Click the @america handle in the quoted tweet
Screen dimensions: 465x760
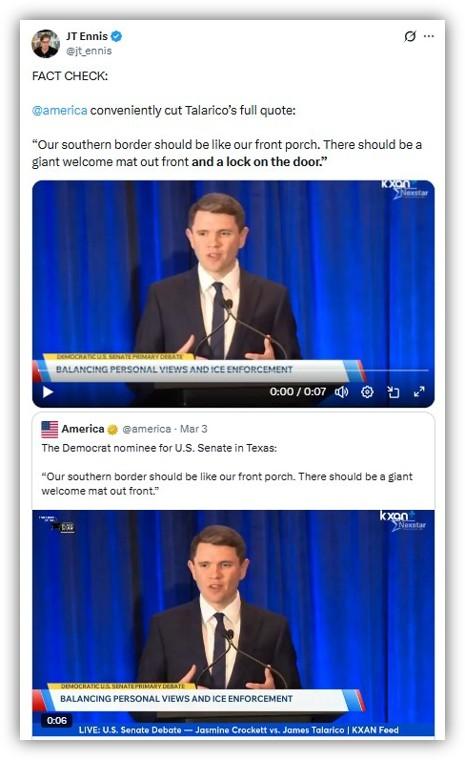146,429
